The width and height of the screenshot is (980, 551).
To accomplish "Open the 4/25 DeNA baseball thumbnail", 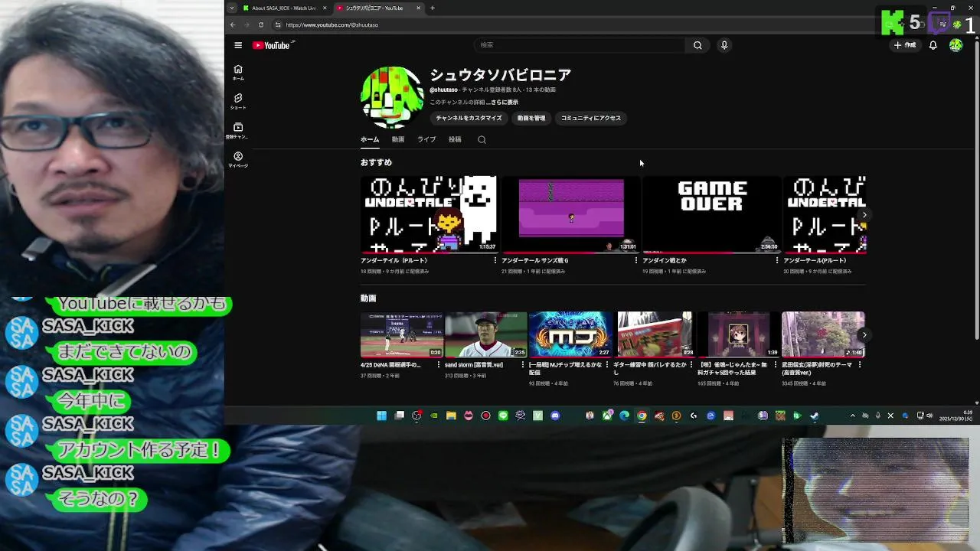I will tap(402, 334).
